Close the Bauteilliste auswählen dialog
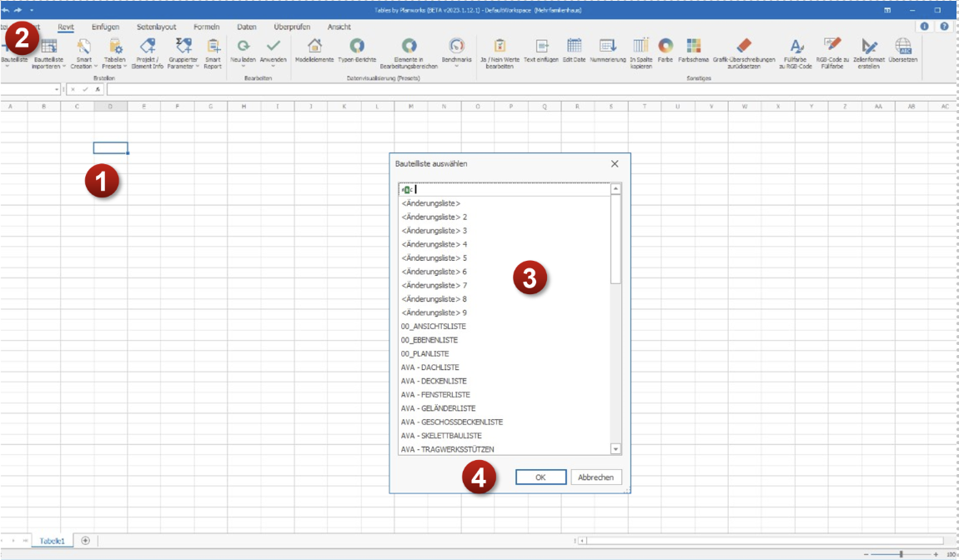This screenshot has height=560, width=959. [x=615, y=164]
